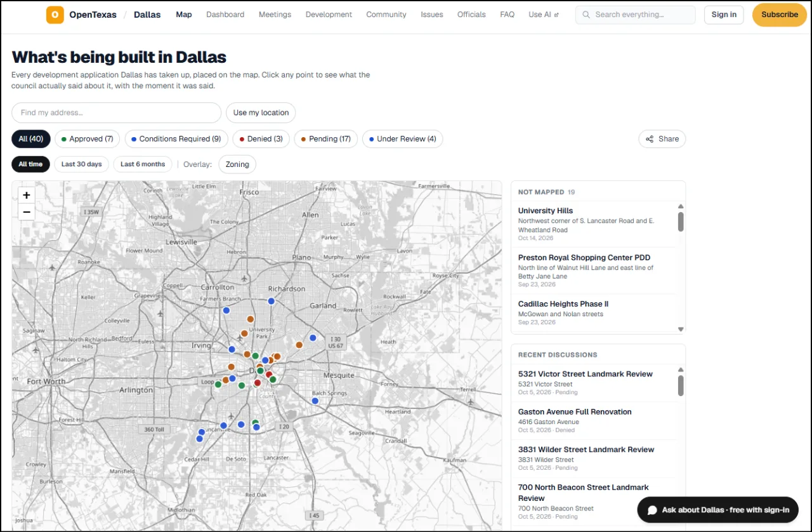Click the share icon next to Share

[650, 139]
